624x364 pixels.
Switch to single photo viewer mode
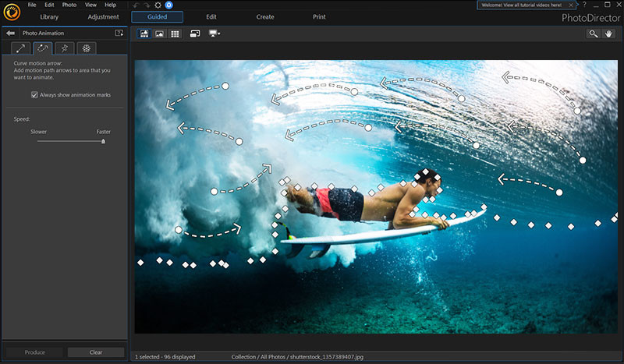159,34
